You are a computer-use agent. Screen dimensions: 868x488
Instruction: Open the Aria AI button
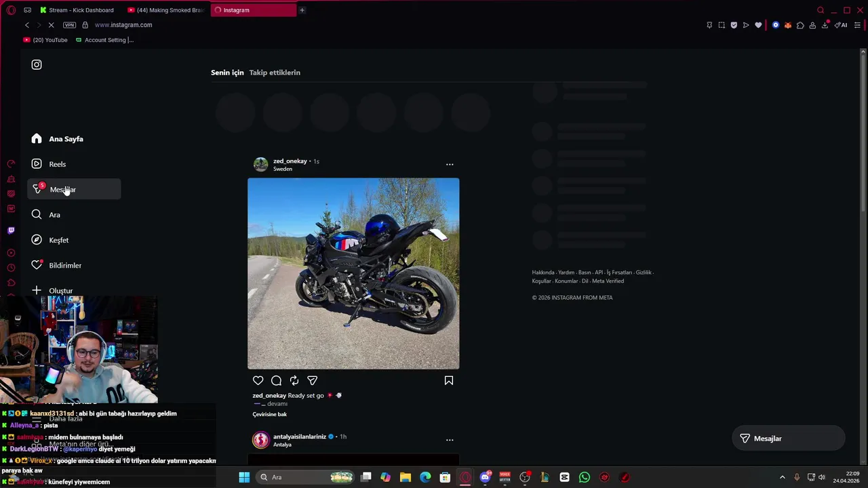[842, 25]
